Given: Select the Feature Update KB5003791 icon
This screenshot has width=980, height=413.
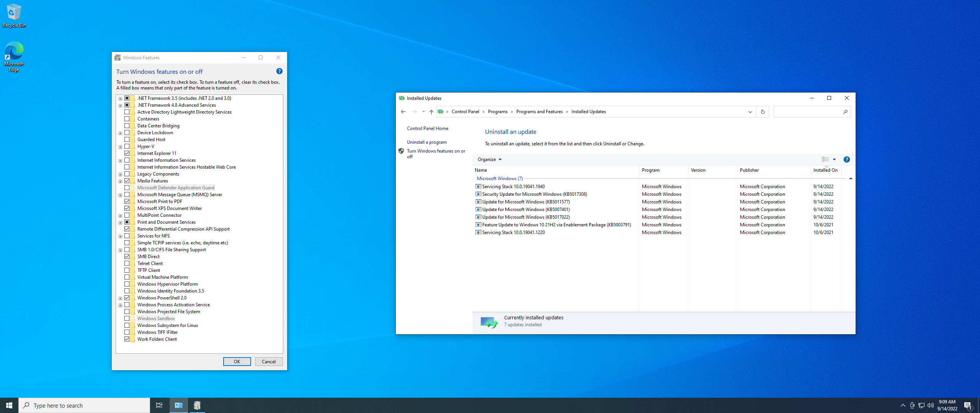Looking at the screenshot, I should tap(478, 224).
